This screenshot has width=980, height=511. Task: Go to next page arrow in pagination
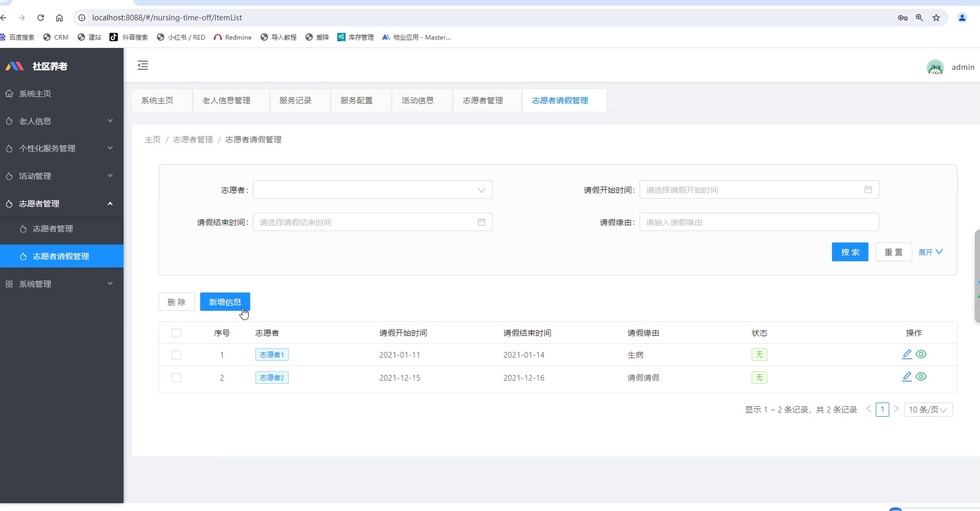(896, 409)
